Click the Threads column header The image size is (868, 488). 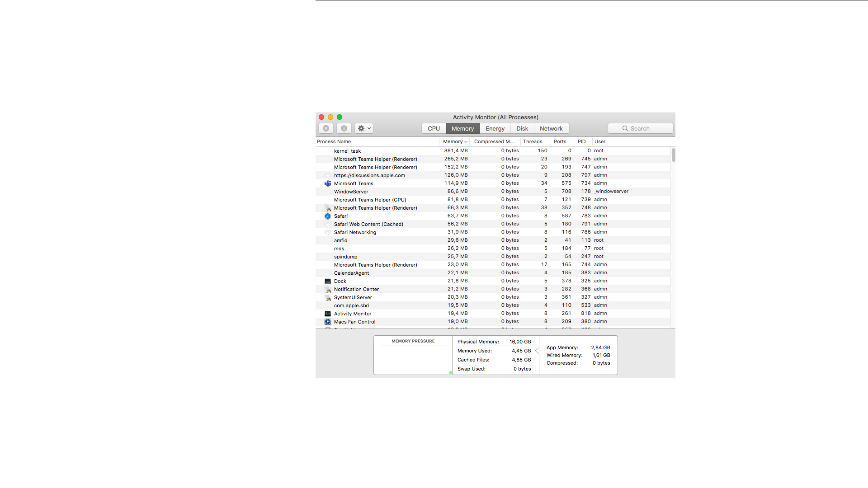point(533,141)
